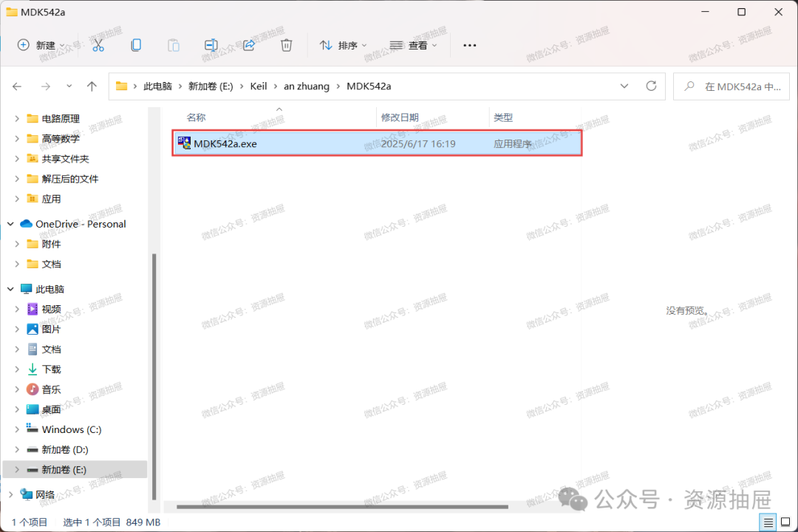The width and height of the screenshot is (798, 532).
Task: Click the folder icon in address bar
Action: click(121, 86)
